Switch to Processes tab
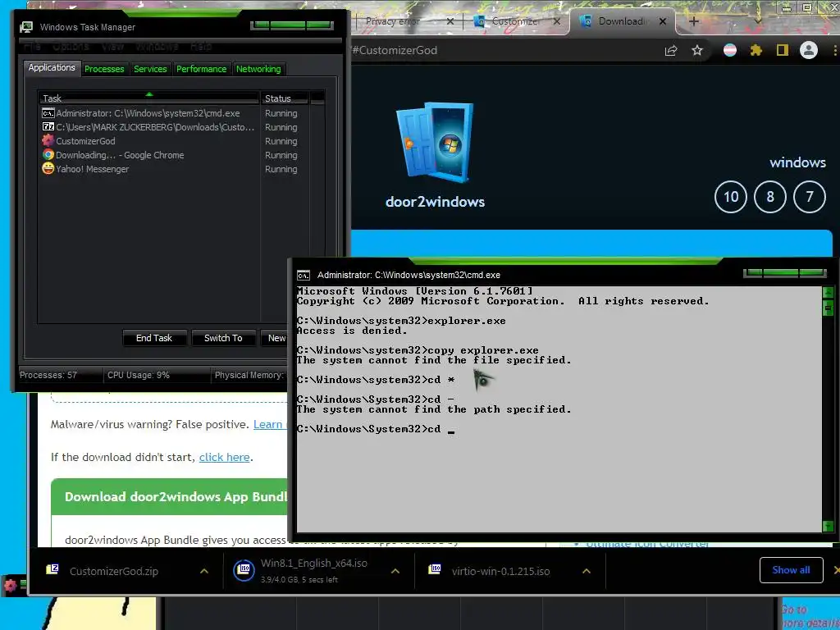The height and width of the screenshot is (630, 840). click(x=104, y=69)
